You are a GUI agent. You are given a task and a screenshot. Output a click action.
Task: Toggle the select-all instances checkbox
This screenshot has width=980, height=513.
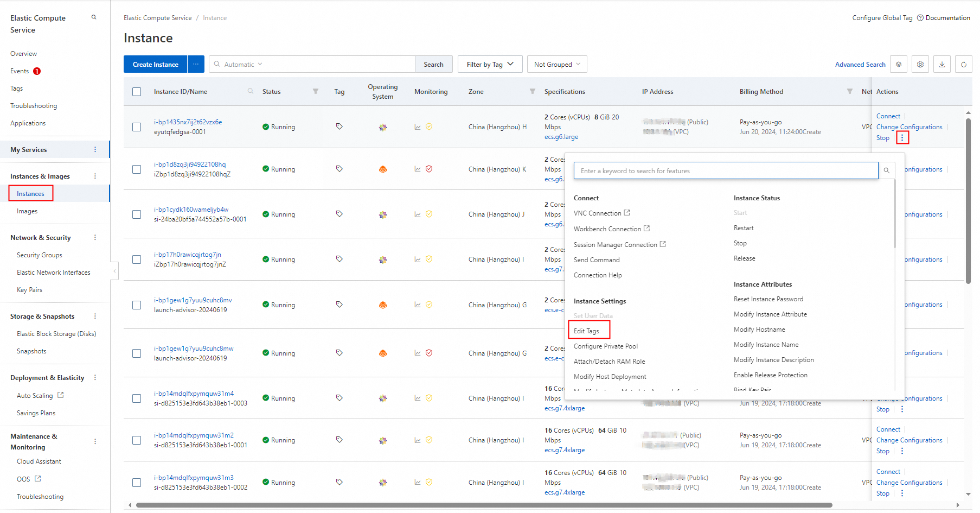[x=137, y=92]
